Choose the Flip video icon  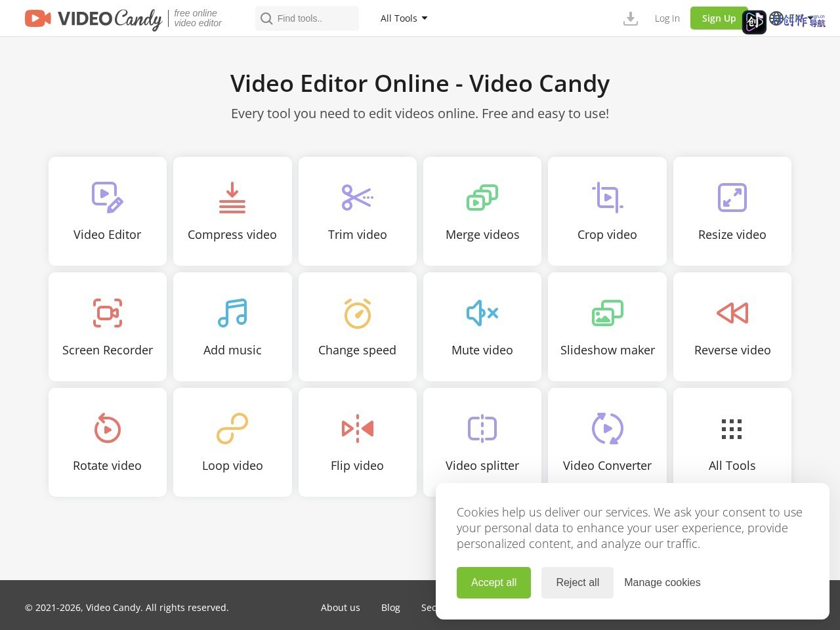click(x=358, y=429)
